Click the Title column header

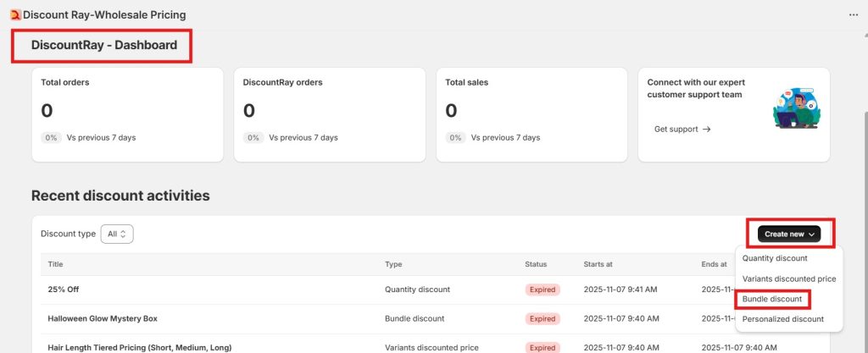(56, 264)
